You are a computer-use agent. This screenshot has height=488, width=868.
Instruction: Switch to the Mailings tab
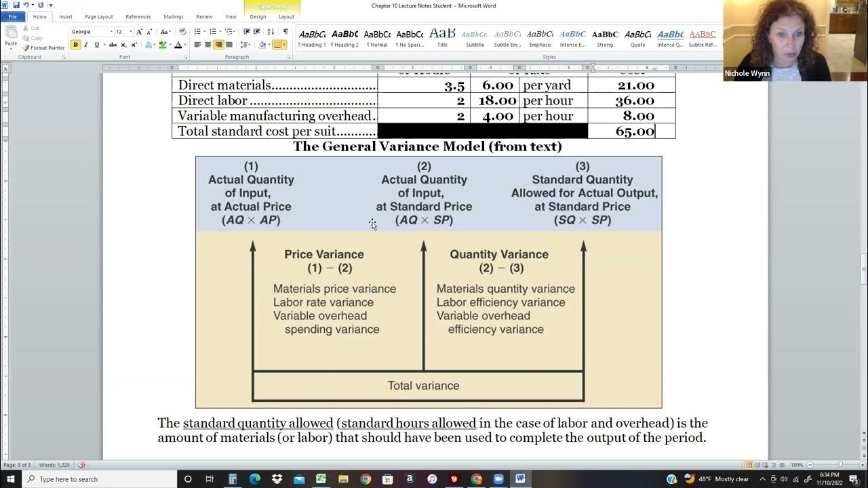coord(173,16)
